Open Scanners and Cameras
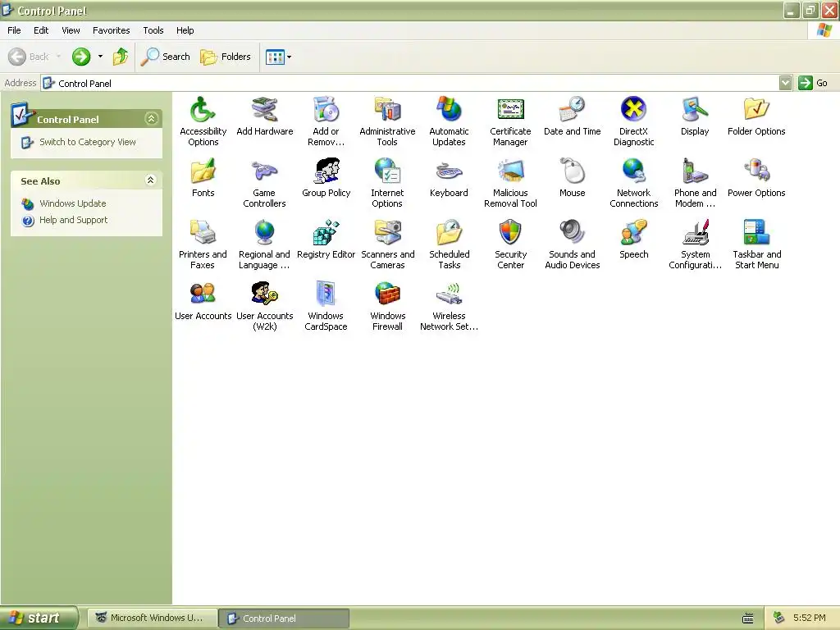The height and width of the screenshot is (630, 840). pos(387,244)
